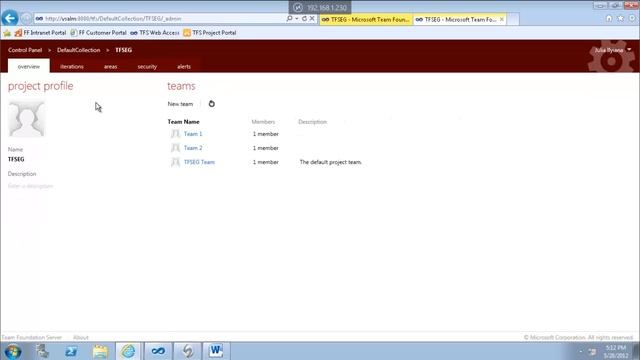Click the Team 2 avatar icon
Viewport: 640px width, 360px height.
176,148
